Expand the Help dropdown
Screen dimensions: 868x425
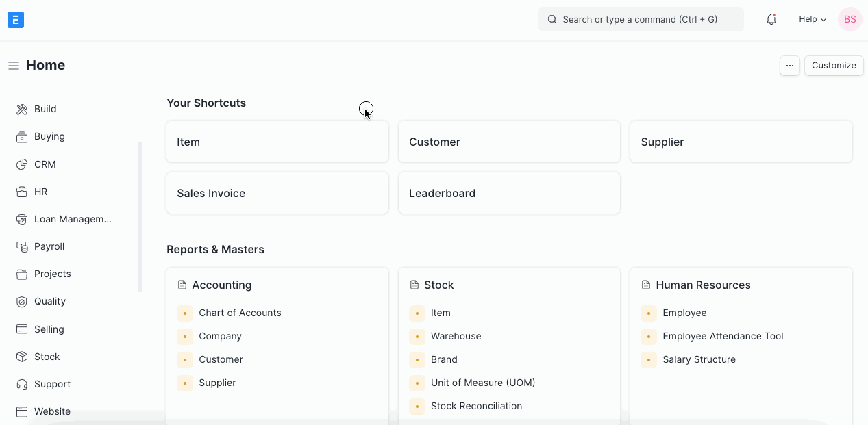[813, 20]
